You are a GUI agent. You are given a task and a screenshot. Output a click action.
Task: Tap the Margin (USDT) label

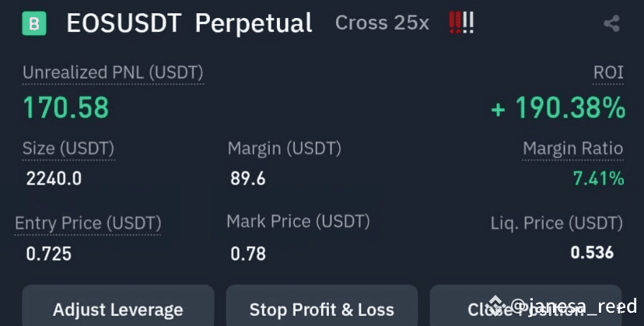284,148
